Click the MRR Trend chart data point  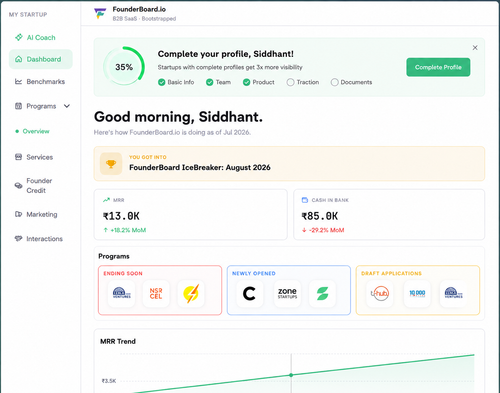coord(291,375)
